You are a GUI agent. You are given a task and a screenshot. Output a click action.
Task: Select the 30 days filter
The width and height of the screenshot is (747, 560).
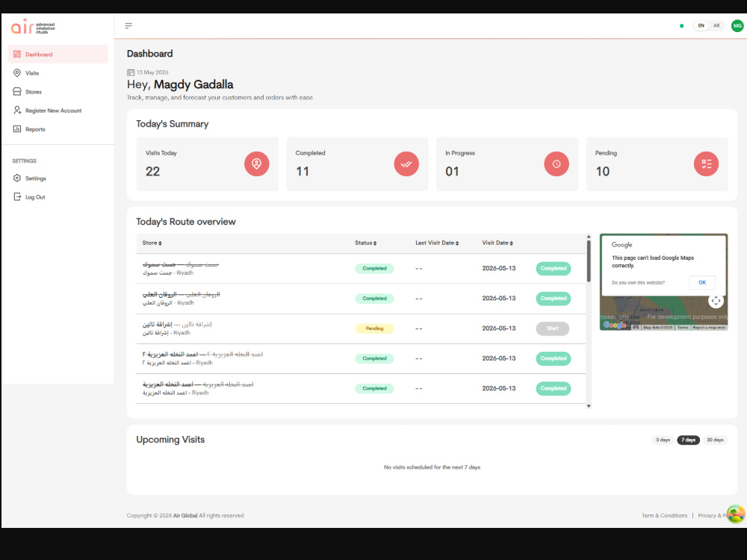[715, 440]
